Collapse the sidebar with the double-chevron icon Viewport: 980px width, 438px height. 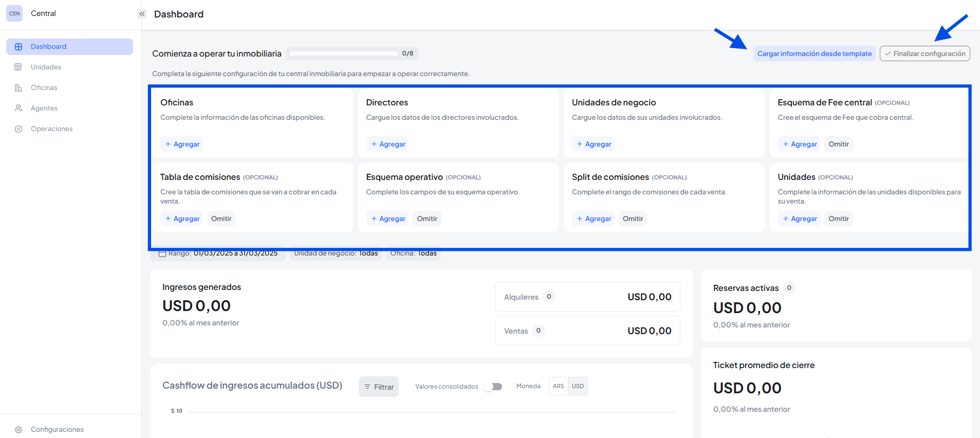coord(142,14)
